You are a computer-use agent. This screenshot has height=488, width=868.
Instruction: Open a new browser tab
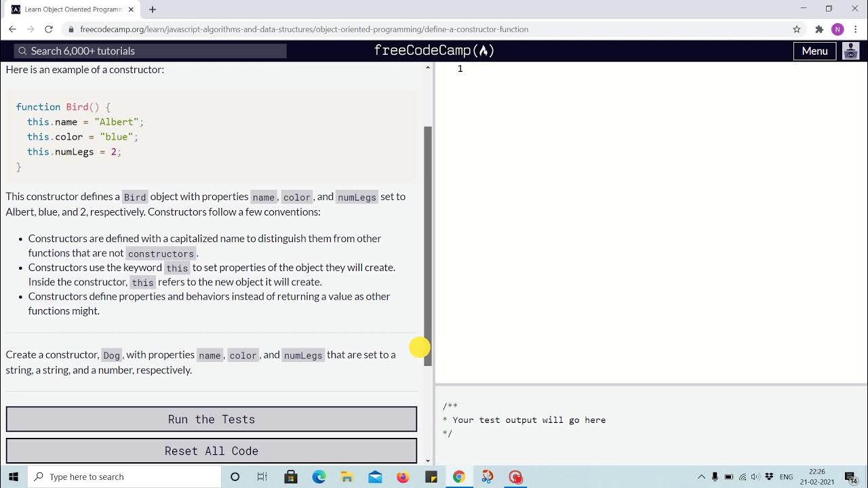pyautogui.click(x=153, y=9)
